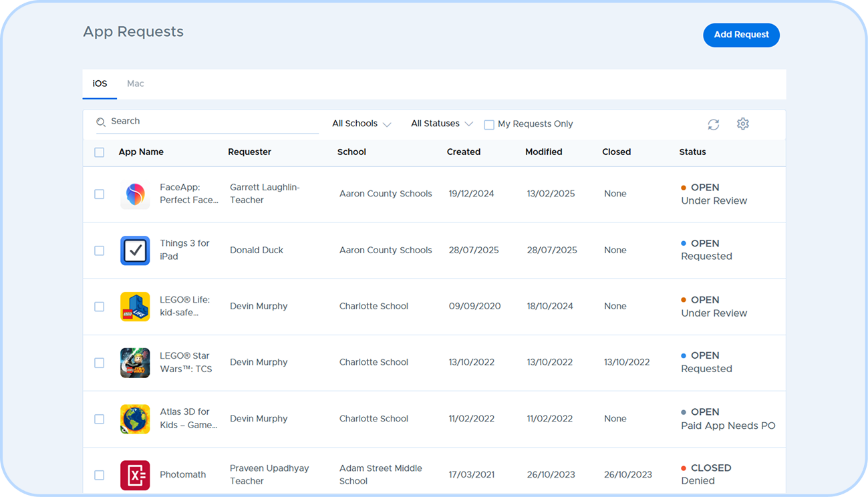Open the FaceApp: Perfect Face request name
868x497 pixels.
pyautogui.click(x=189, y=194)
